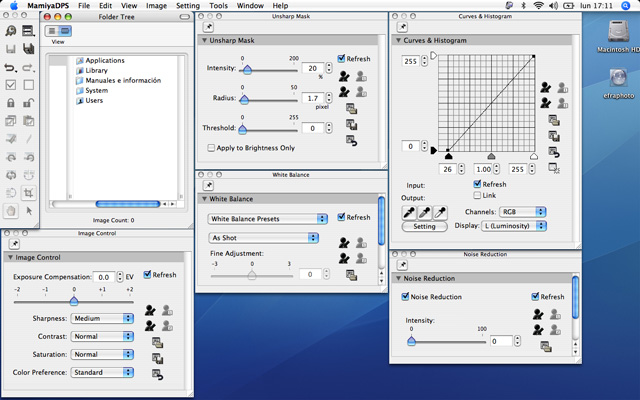Click the pin icon in Curves & Histogram window
The width and height of the screenshot is (640, 400).
pos(402,27)
